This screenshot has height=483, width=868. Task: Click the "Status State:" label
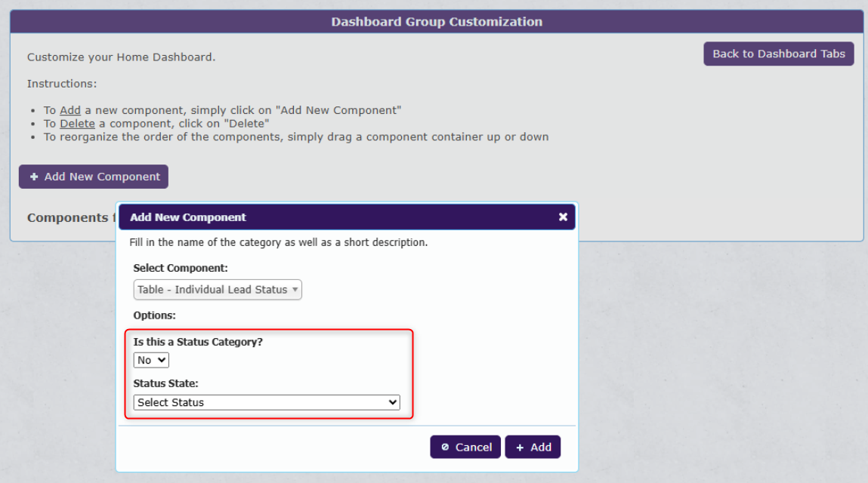165,383
